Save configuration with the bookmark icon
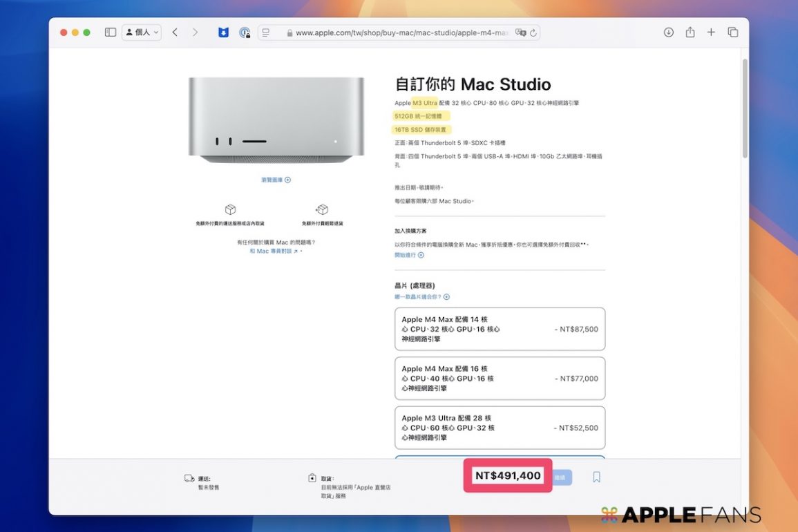This screenshot has width=798, height=532. point(596,477)
